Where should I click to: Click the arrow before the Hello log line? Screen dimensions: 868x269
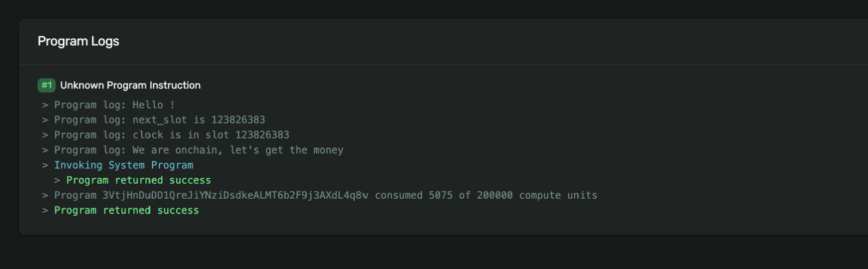pyautogui.click(x=45, y=105)
